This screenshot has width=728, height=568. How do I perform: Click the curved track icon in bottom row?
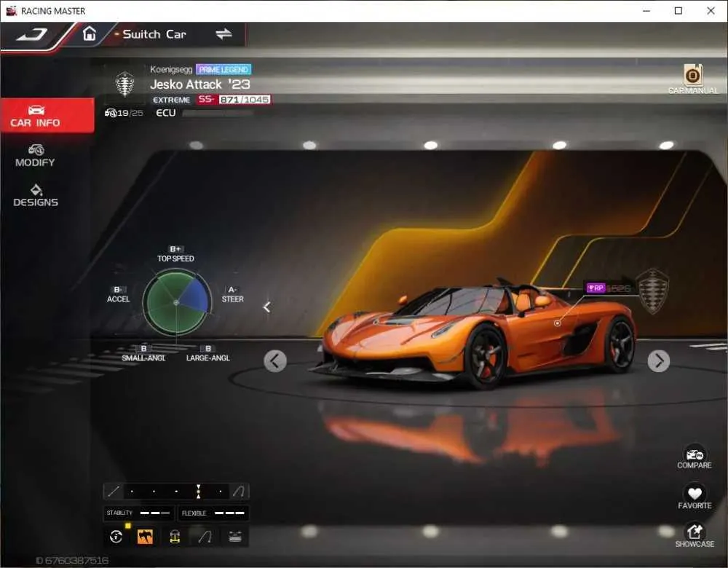205,537
